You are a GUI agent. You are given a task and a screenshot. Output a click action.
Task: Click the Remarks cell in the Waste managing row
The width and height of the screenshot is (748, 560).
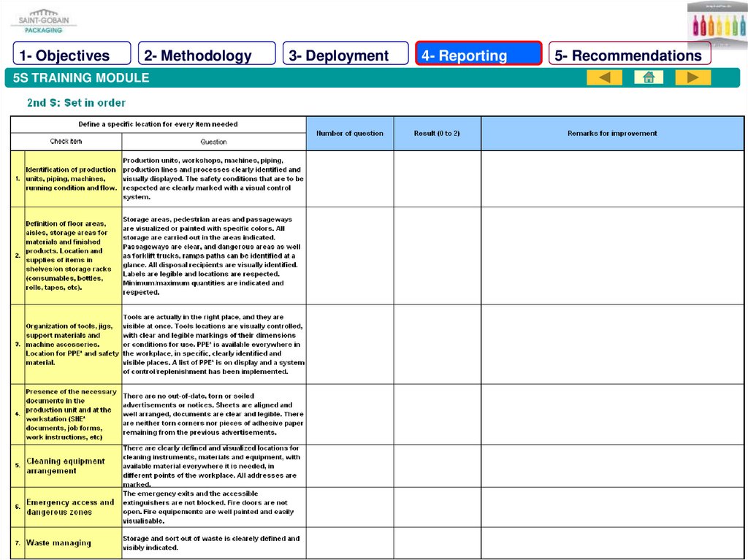click(x=612, y=542)
